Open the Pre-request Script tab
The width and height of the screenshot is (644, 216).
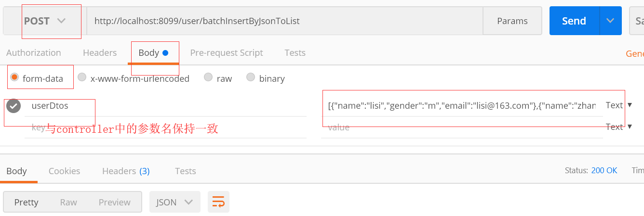pyautogui.click(x=227, y=52)
